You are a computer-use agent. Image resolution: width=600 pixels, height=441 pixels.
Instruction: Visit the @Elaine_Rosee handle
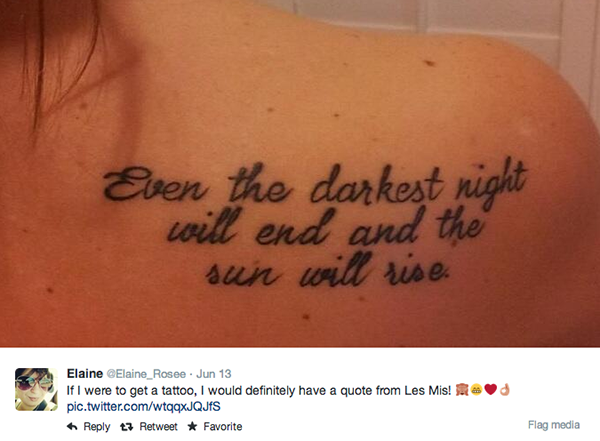point(146,374)
